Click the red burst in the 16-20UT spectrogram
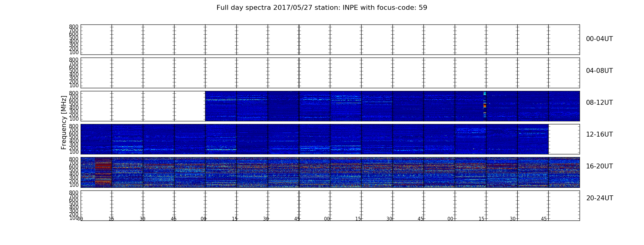The width and height of the screenshot is (644, 245). [103, 172]
